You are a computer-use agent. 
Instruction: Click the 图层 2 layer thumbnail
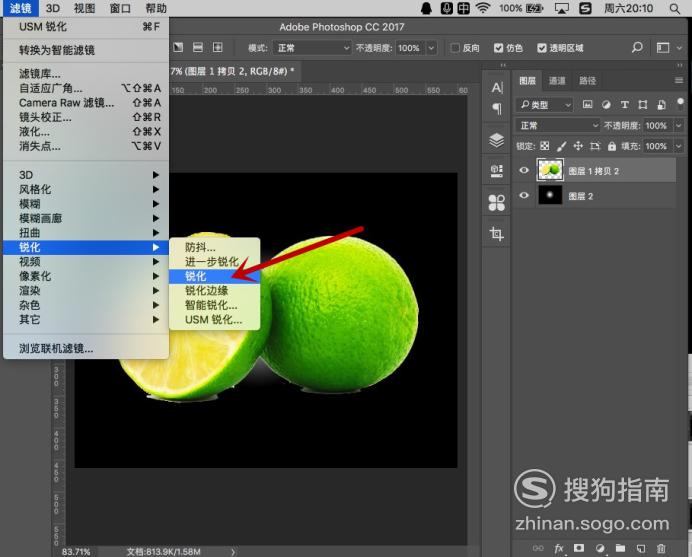[x=550, y=195]
